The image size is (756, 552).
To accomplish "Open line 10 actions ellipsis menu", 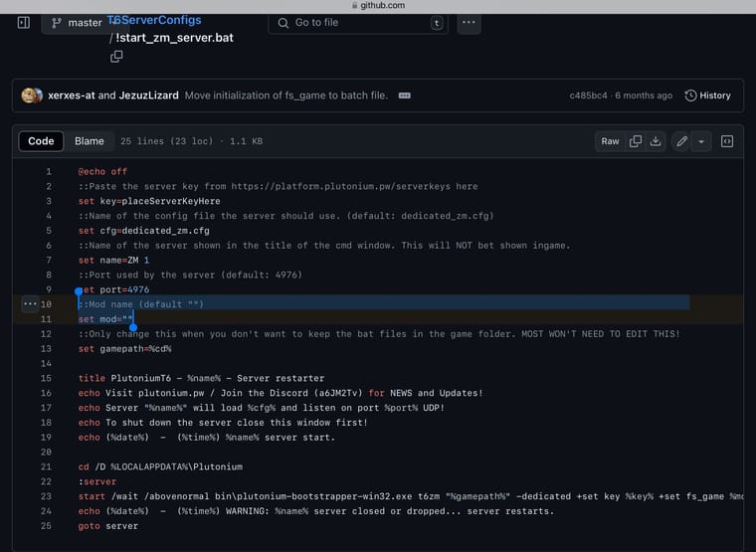I will (x=30, y=304).
